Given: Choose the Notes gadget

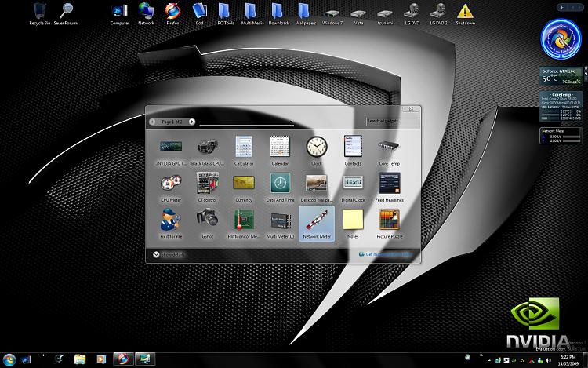Looking at the screenshot, I should (353, 224).
